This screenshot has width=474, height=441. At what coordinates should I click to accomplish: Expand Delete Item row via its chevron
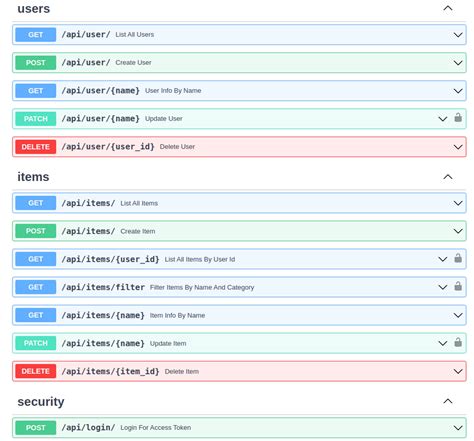point(458,371)
